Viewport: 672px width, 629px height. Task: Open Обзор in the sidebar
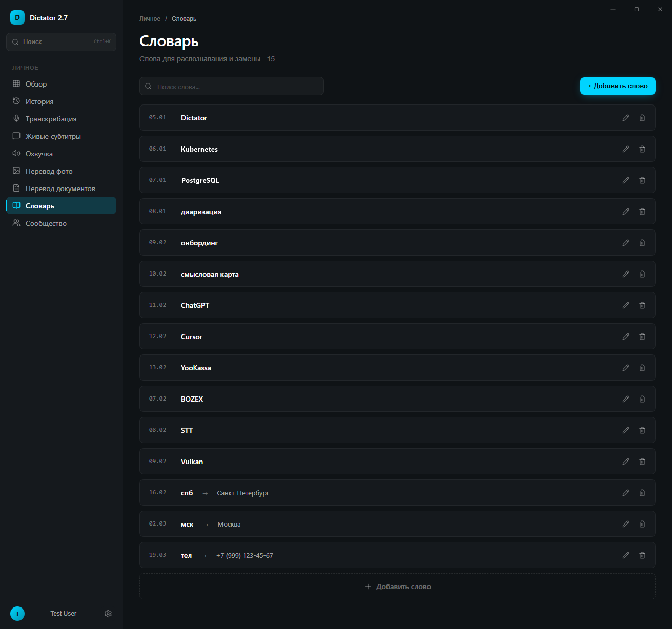point(61,84)
